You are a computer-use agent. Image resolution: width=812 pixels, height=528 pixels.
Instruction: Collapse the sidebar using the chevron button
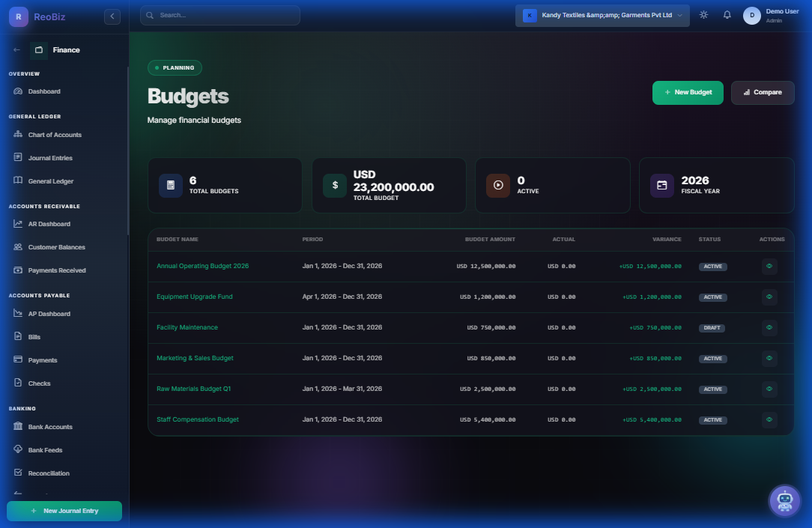(x=112, y=16)
